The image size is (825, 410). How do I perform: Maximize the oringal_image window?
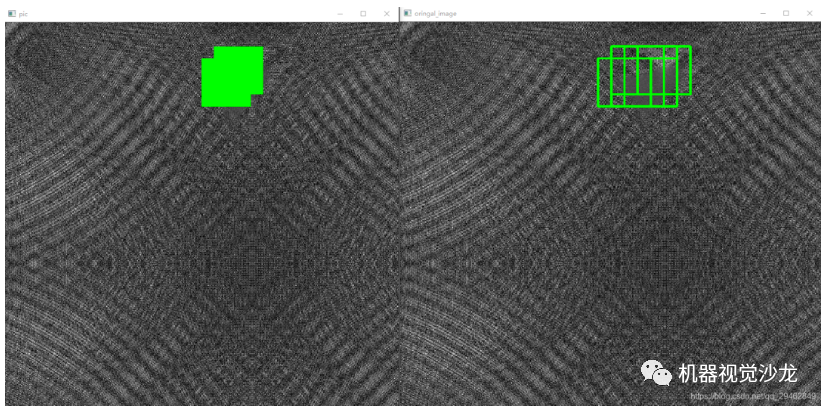786,14
